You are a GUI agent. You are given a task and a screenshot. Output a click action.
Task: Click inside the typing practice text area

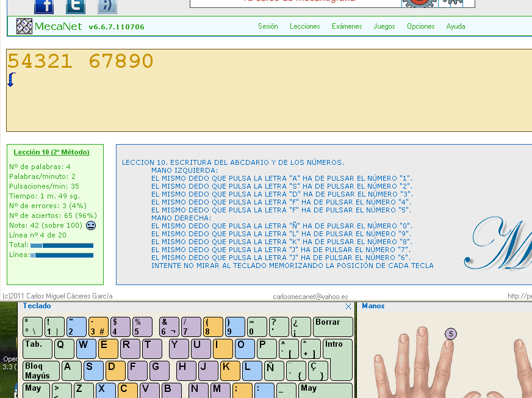pyautogui.click(x=268, y=98)
